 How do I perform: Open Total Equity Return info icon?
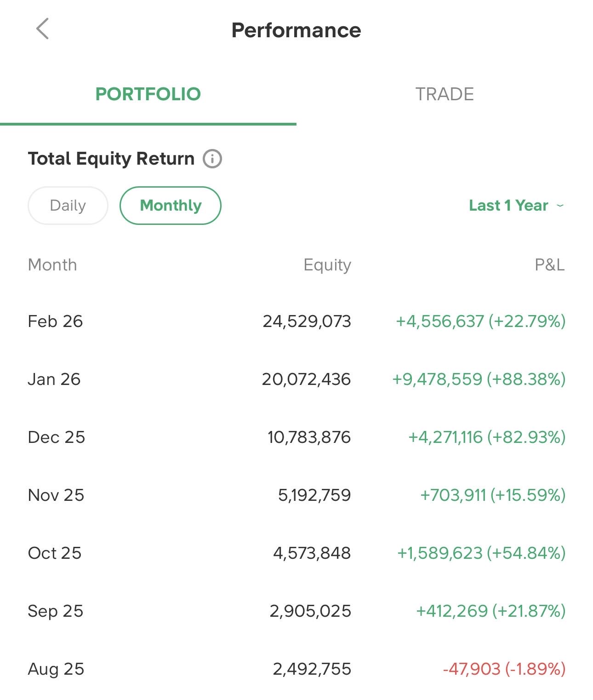point(212,159)
